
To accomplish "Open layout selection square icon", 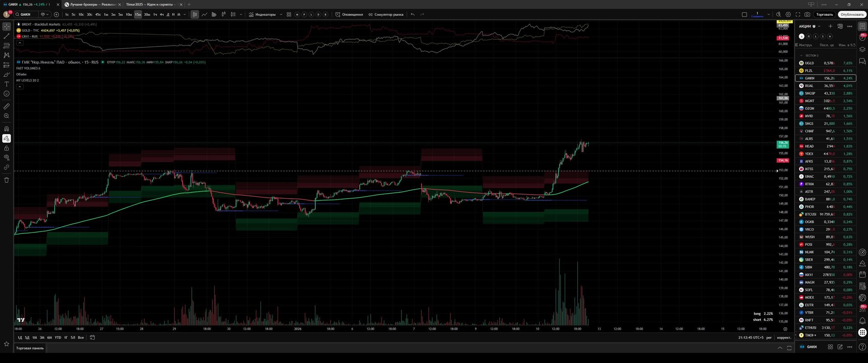I will coord(744,14).
